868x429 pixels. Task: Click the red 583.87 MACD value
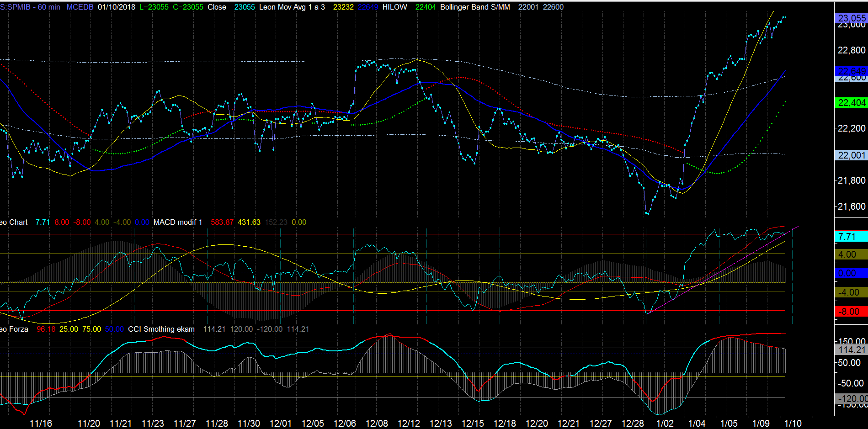222,222
